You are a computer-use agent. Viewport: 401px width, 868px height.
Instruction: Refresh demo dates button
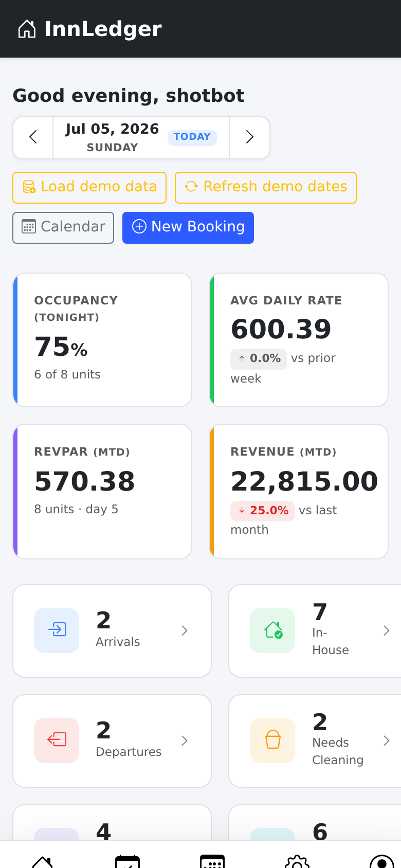[266, 187]
